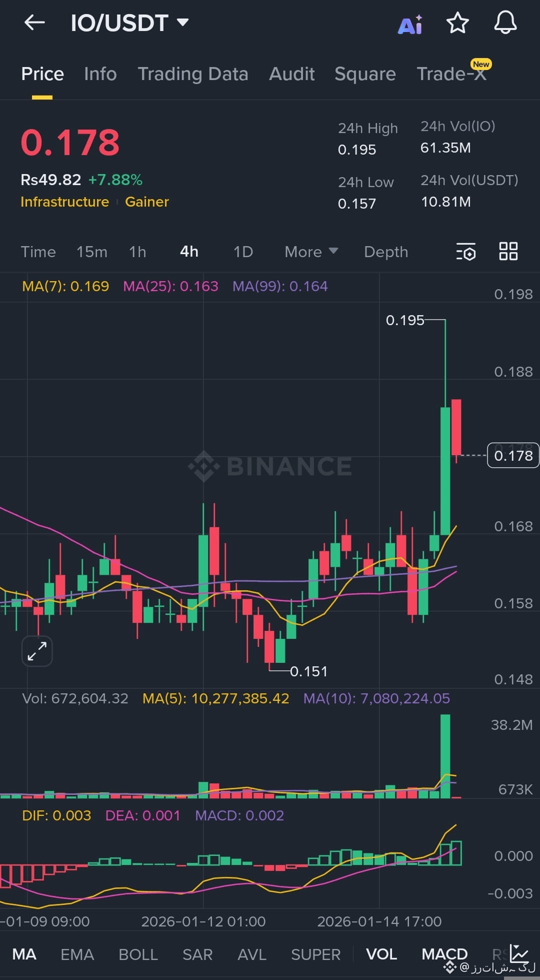
Task: Tap the MA(7): 0.169 label
Action: [65, 286]
